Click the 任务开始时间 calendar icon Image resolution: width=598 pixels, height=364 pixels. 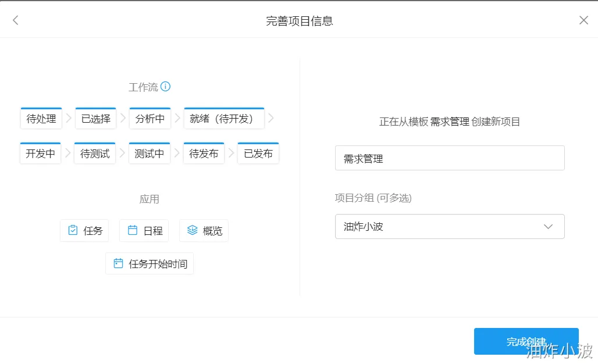click(x=118, y=263)
